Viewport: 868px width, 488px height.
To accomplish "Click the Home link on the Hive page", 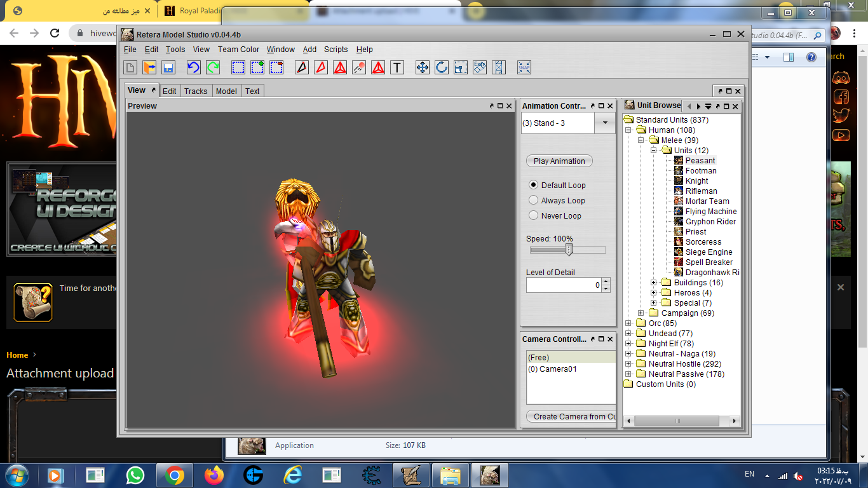I will click(x=17, y=355).
